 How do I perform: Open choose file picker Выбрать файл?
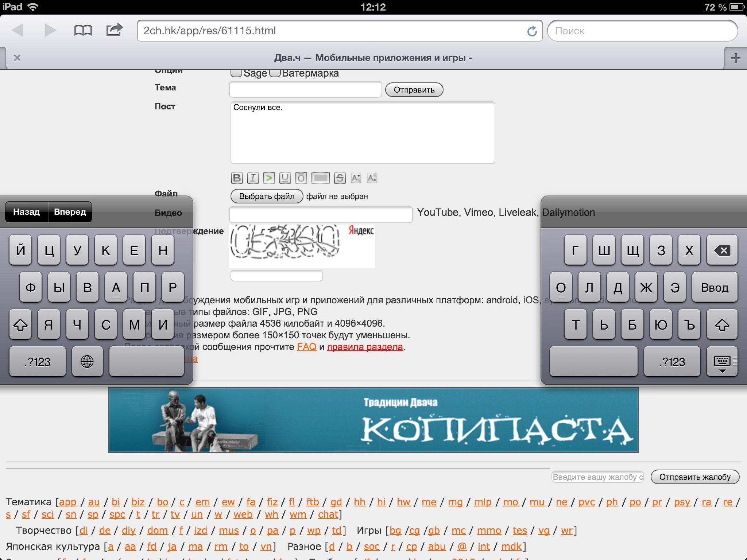click(267, 196)
